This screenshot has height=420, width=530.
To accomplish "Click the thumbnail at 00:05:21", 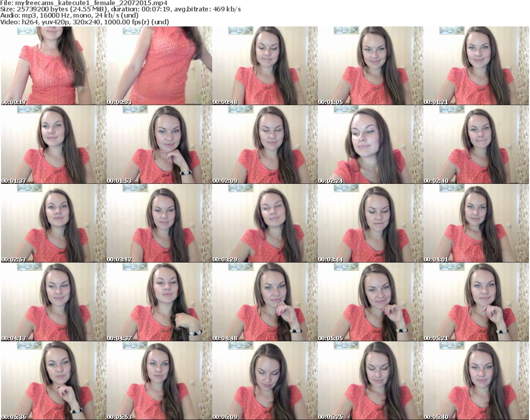I will (476, 302).
